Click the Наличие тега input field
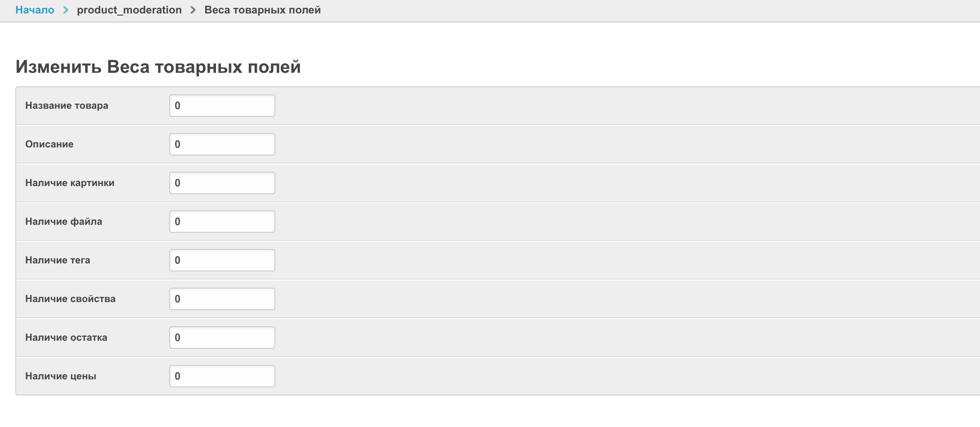 coord(222,260)
